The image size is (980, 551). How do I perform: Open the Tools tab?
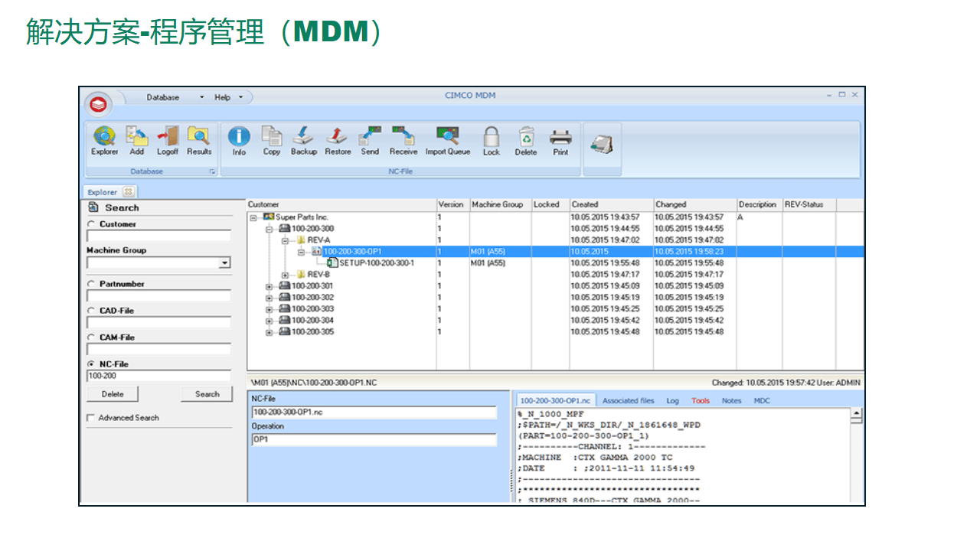(x=701, y=400)
